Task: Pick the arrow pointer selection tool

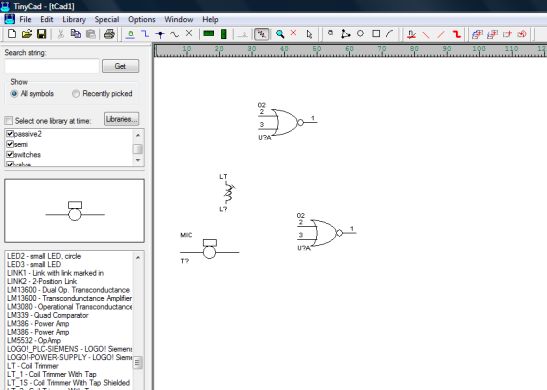Action: (x=309, y=34)
